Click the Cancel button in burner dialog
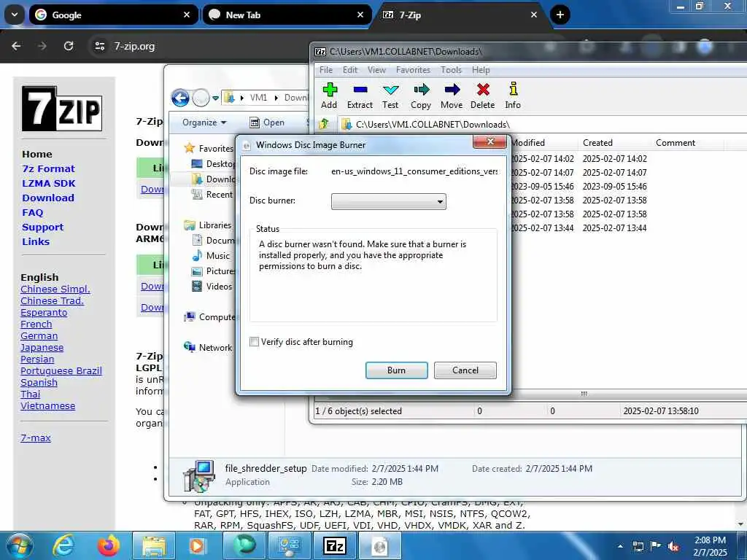This screenshot has height=560, width=747. click(x=465, y=370)
